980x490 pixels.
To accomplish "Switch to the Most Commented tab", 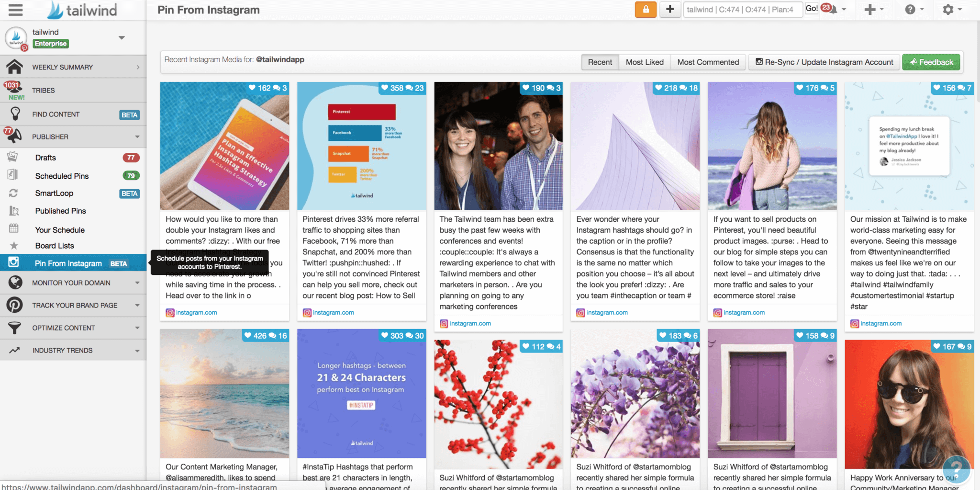I will click(x=708, y=62).
